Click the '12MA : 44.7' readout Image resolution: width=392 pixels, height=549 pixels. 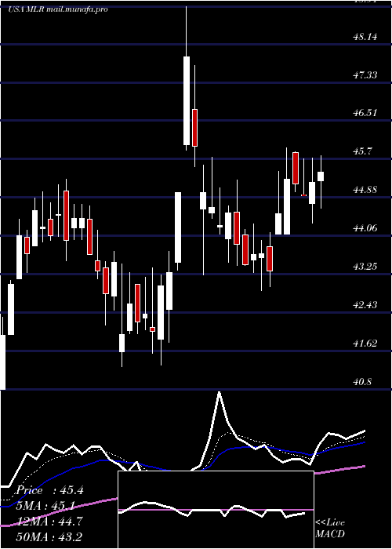click(x=48, y=522)
